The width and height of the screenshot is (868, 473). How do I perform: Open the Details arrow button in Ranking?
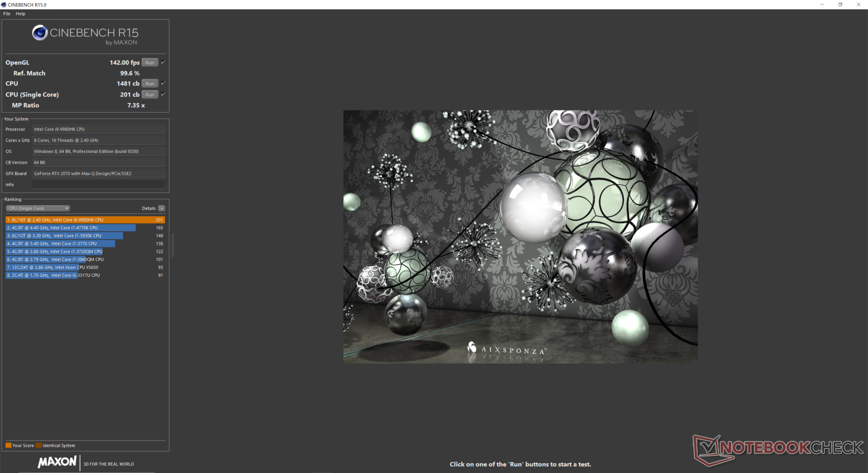pos(162,208)
